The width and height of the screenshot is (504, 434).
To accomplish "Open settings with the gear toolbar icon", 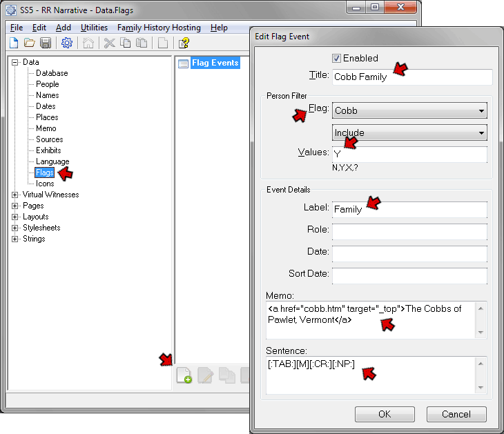I will click(67, 43).
